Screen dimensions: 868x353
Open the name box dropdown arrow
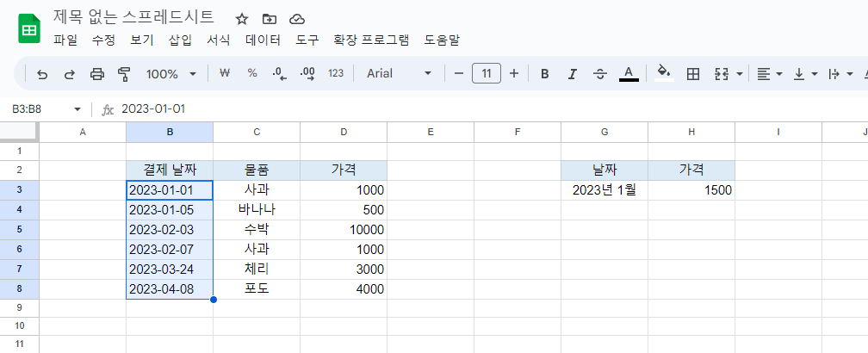pyautogui.click(x=77, y=109)
